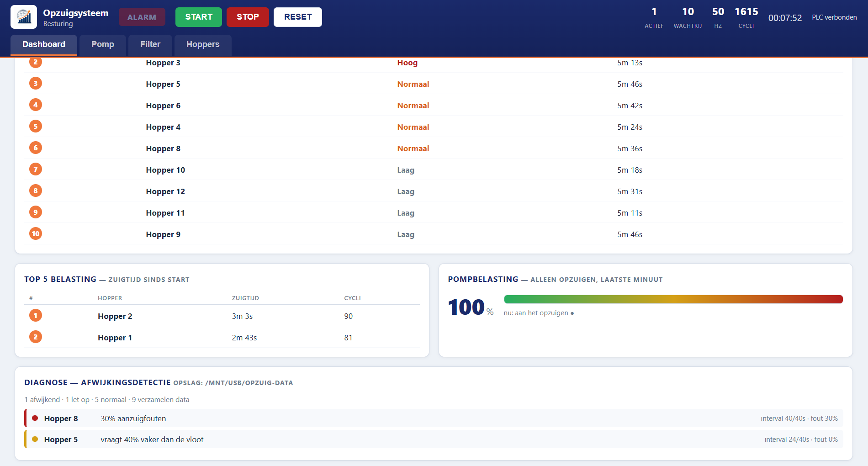Click yellow status dot for Hopper 5 diagnosis
Screen dimensions: 868x466
click(35, 439)
